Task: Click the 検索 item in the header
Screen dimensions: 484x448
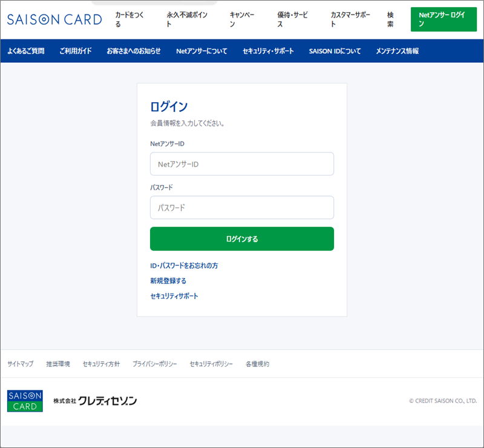Action: [390, 19]
